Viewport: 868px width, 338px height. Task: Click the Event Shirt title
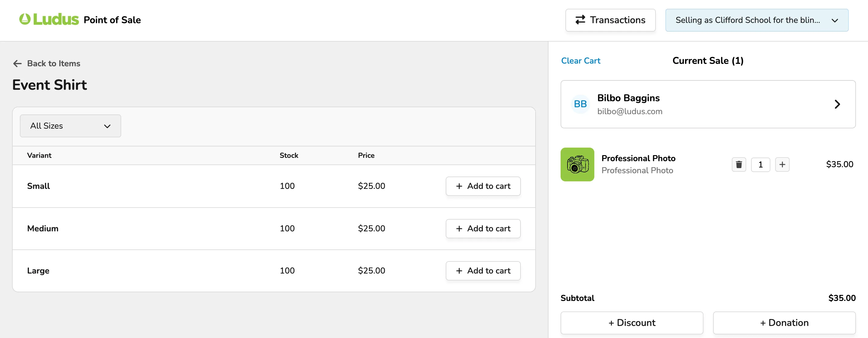pos(49,85)
